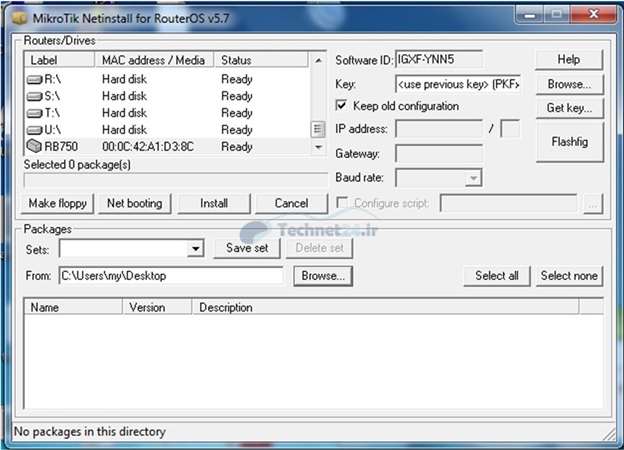Click Ready status of T:\ row
This screenshot has width=624, height=450.
coord(237,113)
